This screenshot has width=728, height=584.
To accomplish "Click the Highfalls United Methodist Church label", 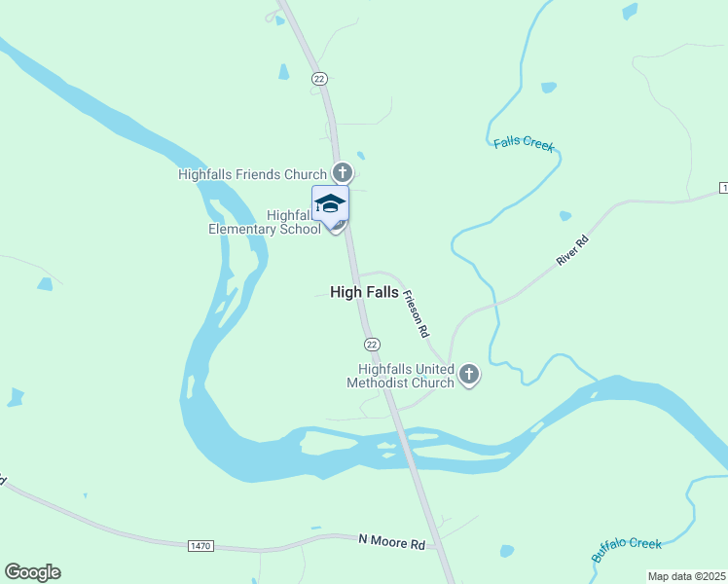I will pos(400,376).
